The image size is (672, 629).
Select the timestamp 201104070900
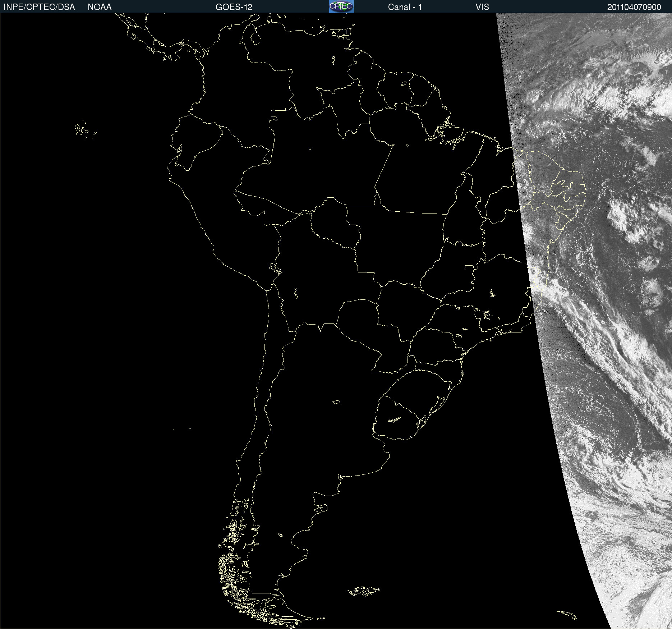(x=634, y=7)
